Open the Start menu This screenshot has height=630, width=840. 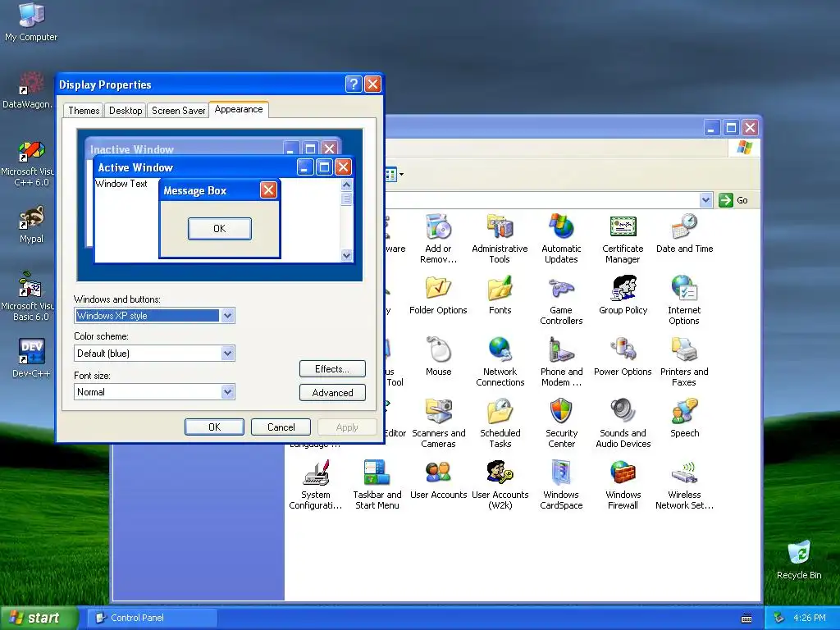39,618
